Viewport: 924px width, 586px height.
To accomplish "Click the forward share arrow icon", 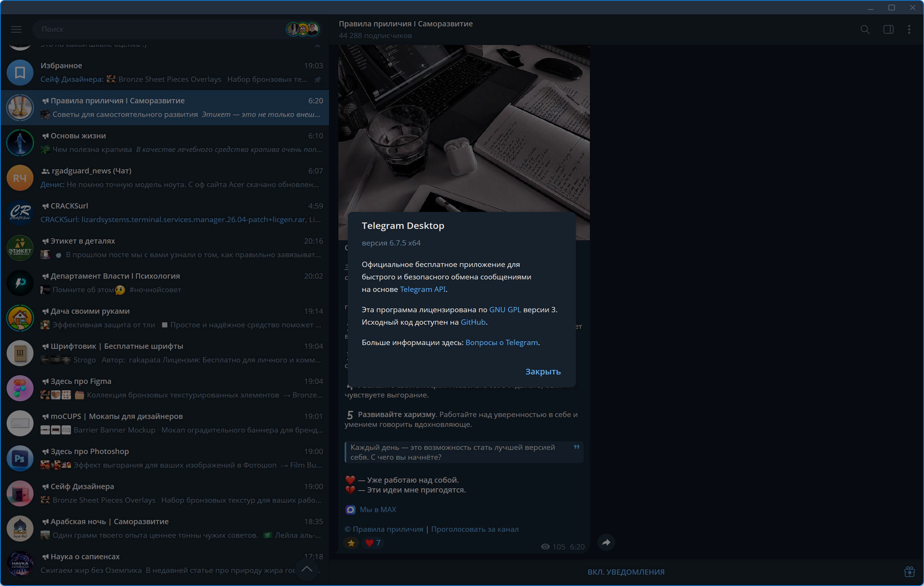I will tap(606, 542).
